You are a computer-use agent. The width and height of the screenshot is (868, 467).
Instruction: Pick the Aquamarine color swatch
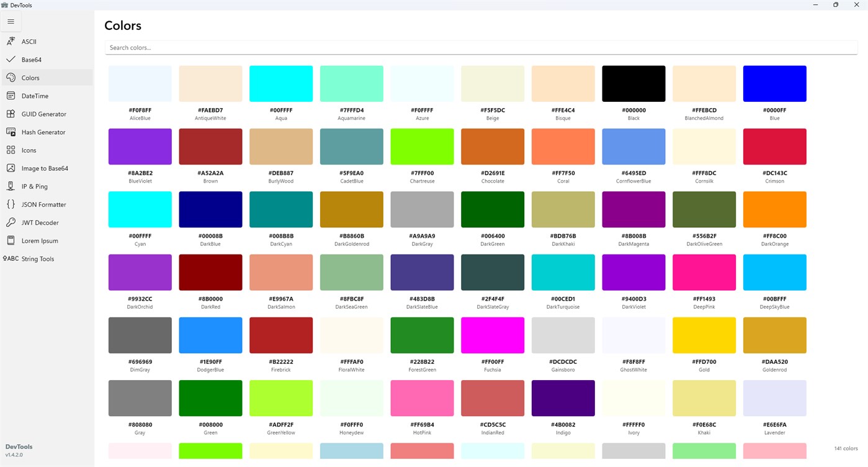[352, 84]
